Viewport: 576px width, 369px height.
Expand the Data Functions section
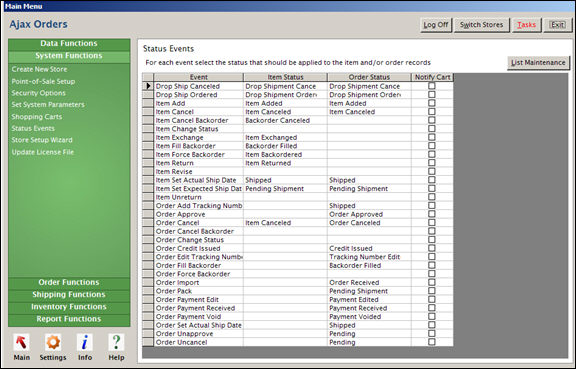point(69,43)
